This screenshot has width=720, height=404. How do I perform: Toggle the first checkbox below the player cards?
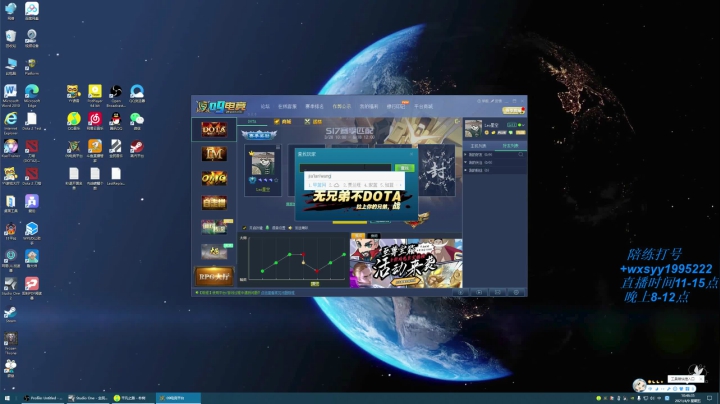tap(244, 228)
